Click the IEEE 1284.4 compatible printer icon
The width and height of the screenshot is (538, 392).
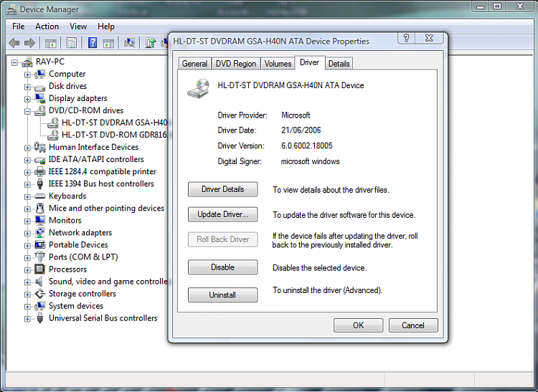click(x=39, y=171)
